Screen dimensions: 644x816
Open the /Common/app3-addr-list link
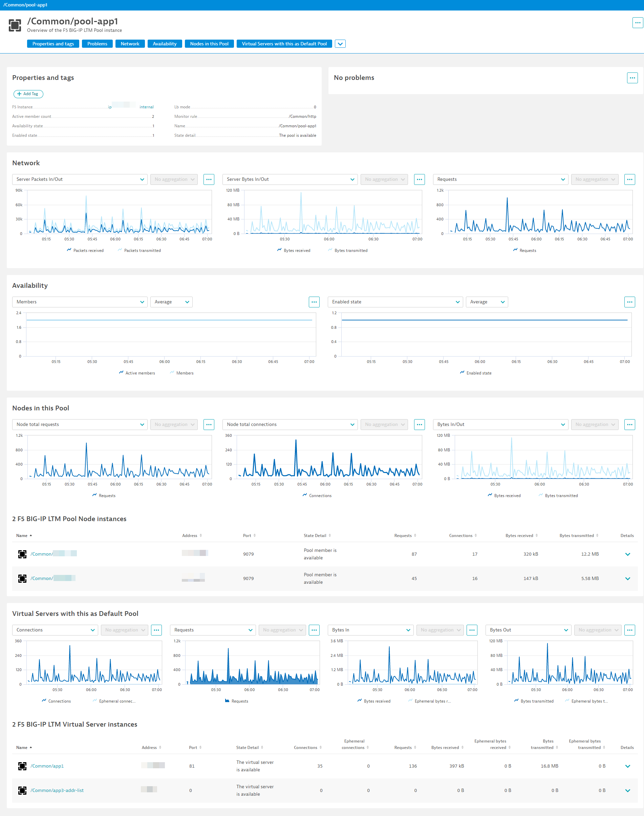coord(57,791)
